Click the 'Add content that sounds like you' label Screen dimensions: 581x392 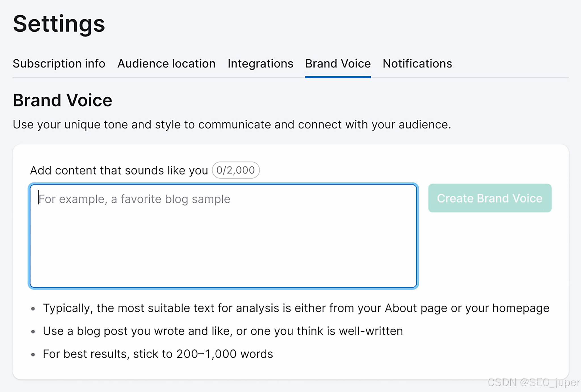coord(119,170)
